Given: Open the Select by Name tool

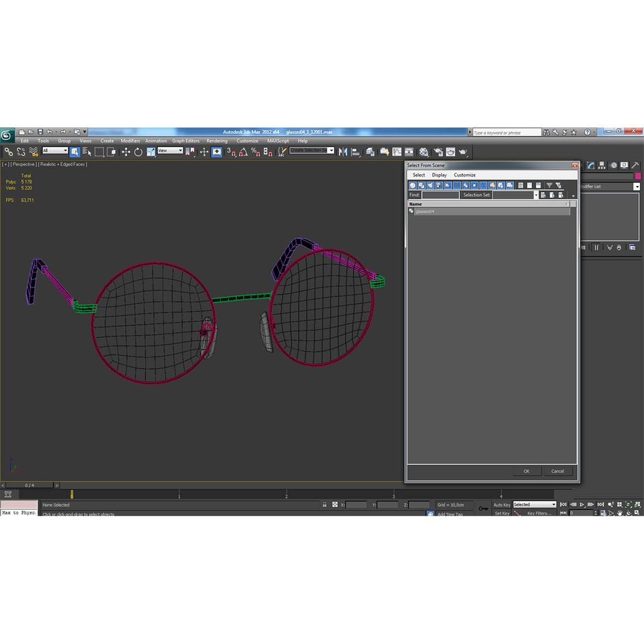Looking at the screenshot, I should tap(86, 152).
